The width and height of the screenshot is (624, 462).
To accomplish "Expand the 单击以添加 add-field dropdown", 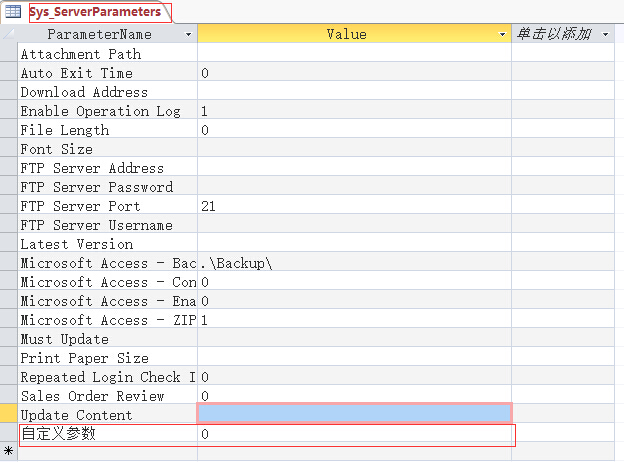I will [x=606, y=35].
